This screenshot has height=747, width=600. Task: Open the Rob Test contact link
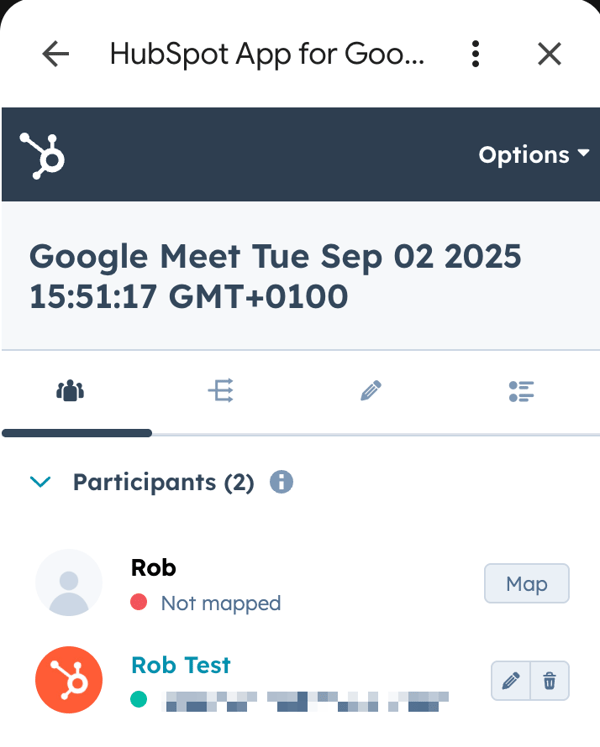click(181, 665)
